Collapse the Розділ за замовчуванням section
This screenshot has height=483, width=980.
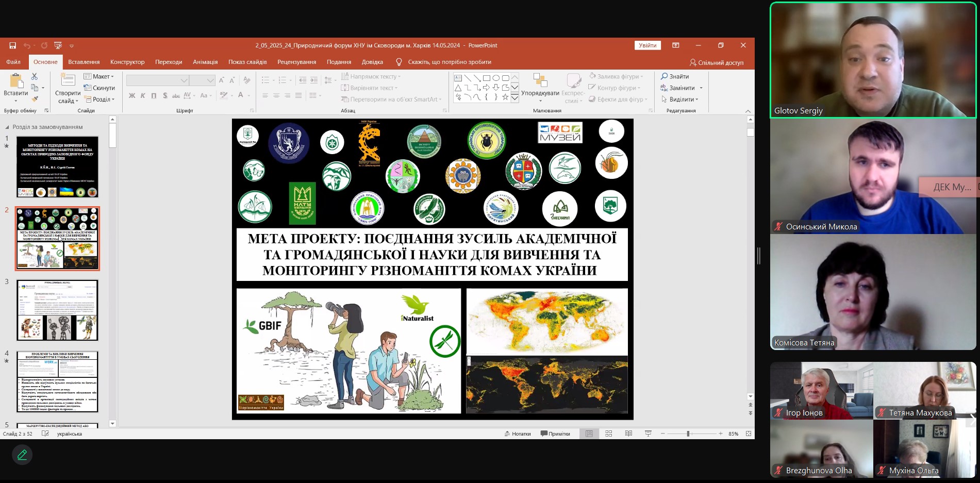[x=7, y=127]
